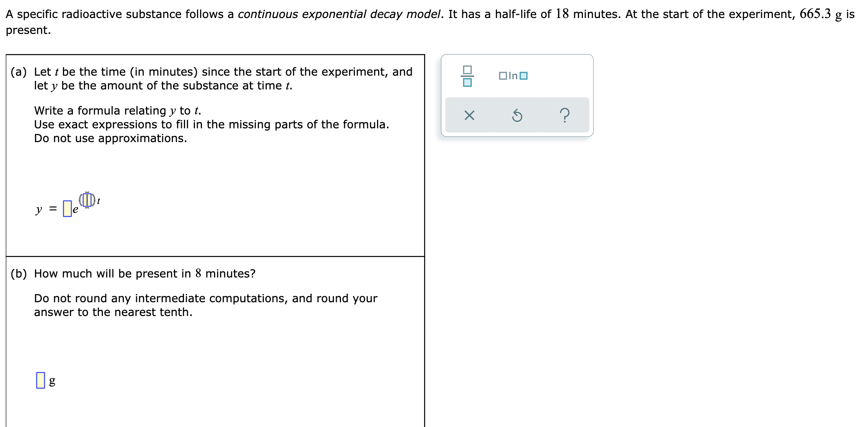
Task: Click the fraction icon's denominator square
Action: click(x=468, y=82)
